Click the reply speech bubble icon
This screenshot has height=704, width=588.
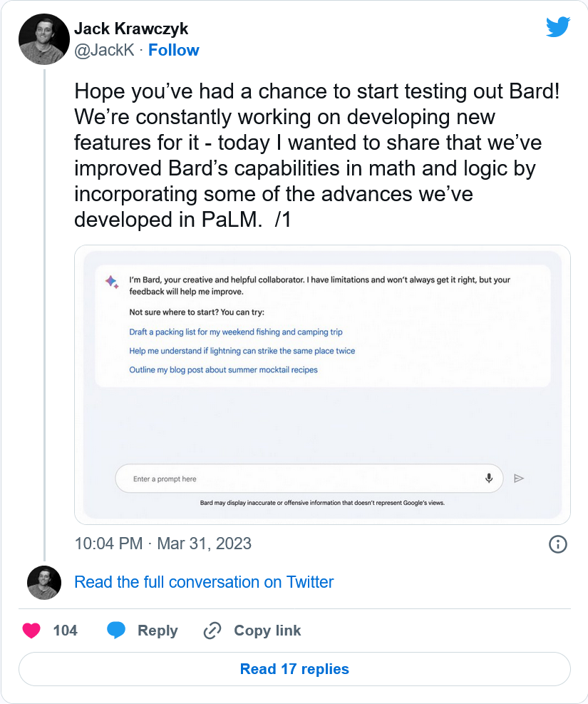click(x=116, y=631)
